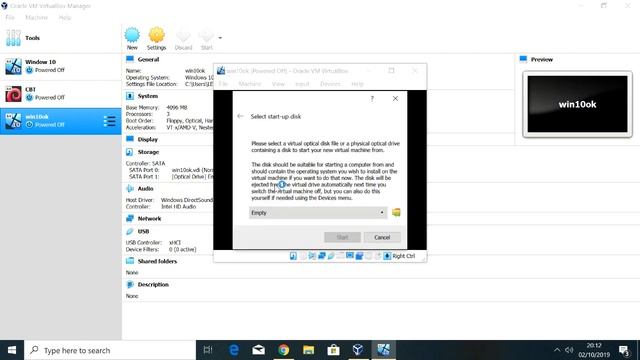Click the network status bar indicator
640x360 pixels.
(x=322, y=256)
